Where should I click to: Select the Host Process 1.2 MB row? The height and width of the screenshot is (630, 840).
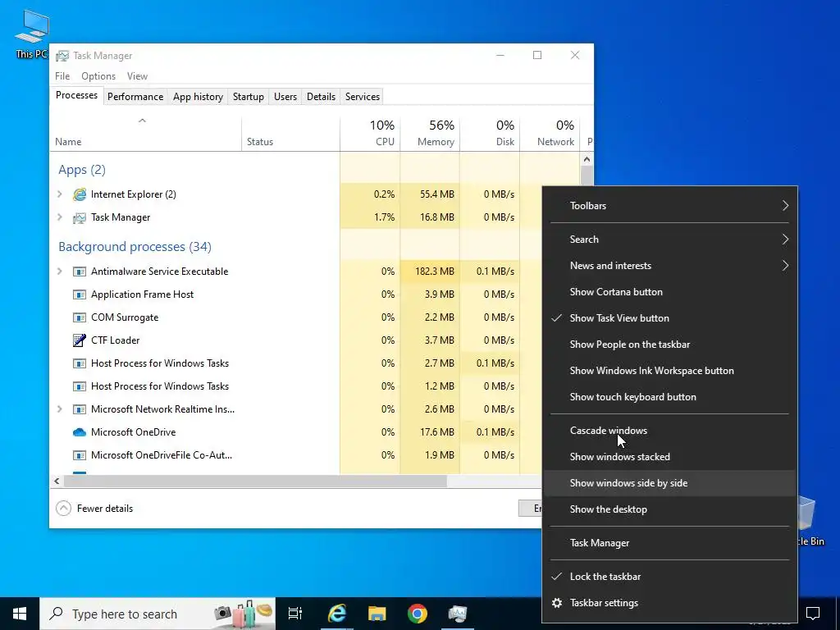295,386
